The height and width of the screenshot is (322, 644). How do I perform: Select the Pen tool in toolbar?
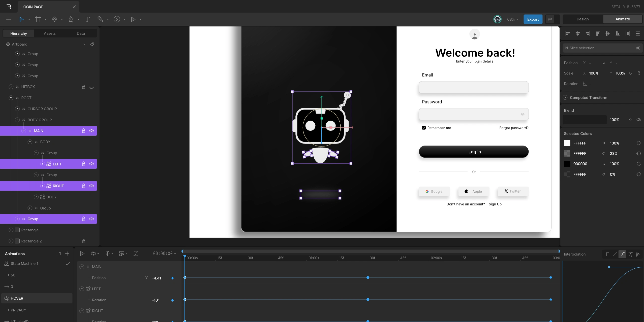[x=71, y=19]
